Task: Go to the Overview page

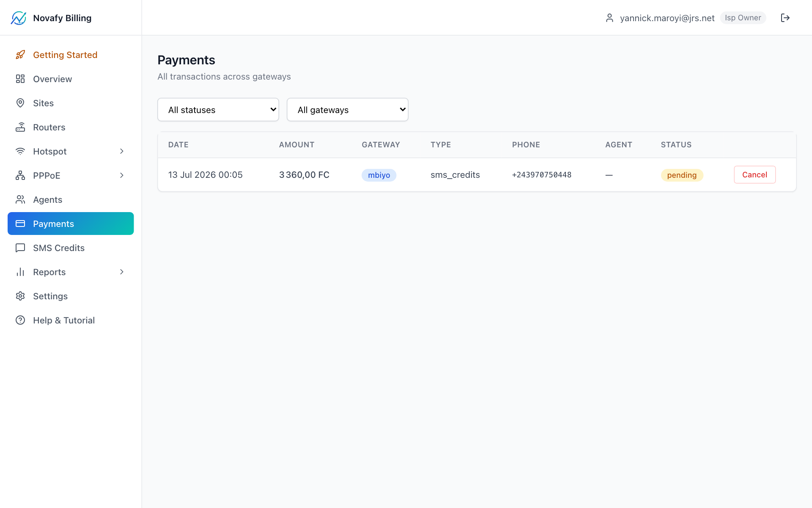Action: pos(71,79)
